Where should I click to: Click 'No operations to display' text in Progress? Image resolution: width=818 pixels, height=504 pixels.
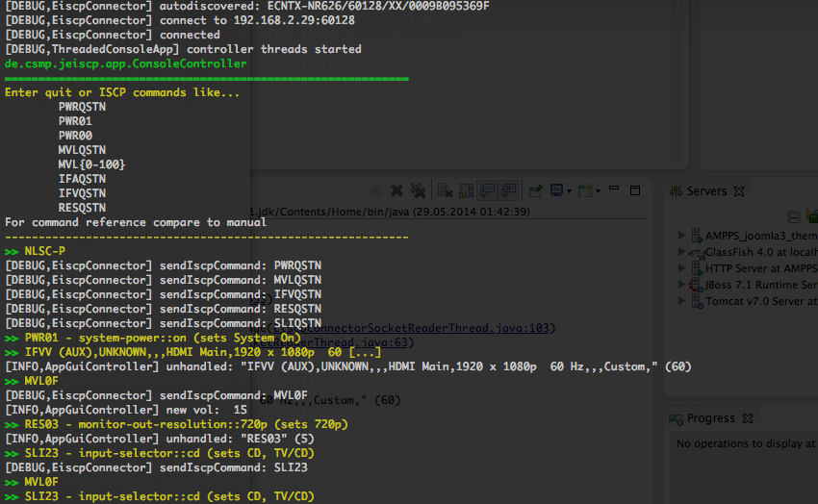point(746,443)
